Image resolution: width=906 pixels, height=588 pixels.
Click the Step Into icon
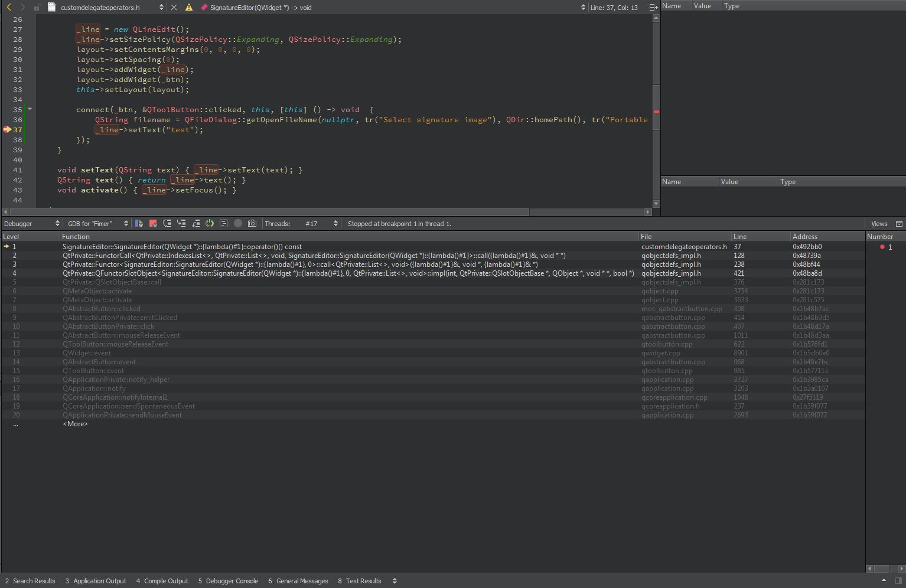pos(181,223)
